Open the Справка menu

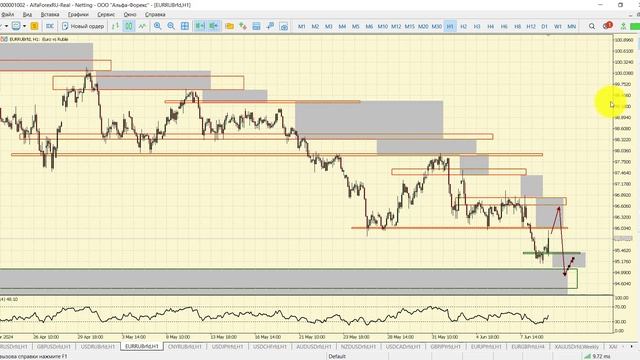pyautogui.click(x=155, y=14)
